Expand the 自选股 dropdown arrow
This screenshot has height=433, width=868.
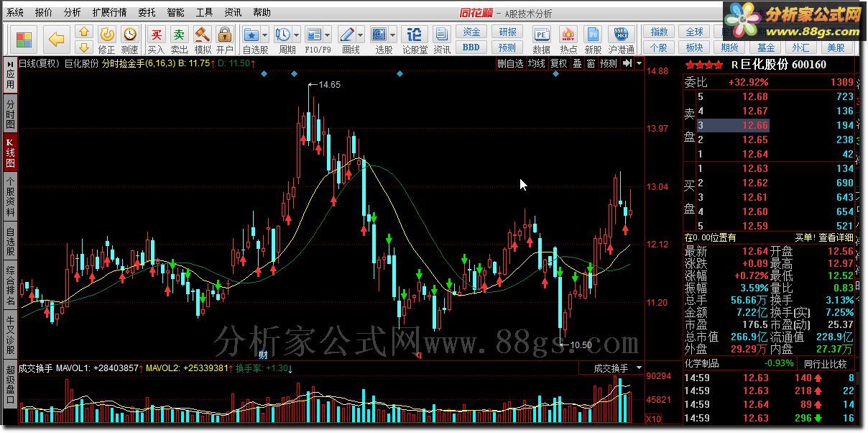(x=266, y=34)
